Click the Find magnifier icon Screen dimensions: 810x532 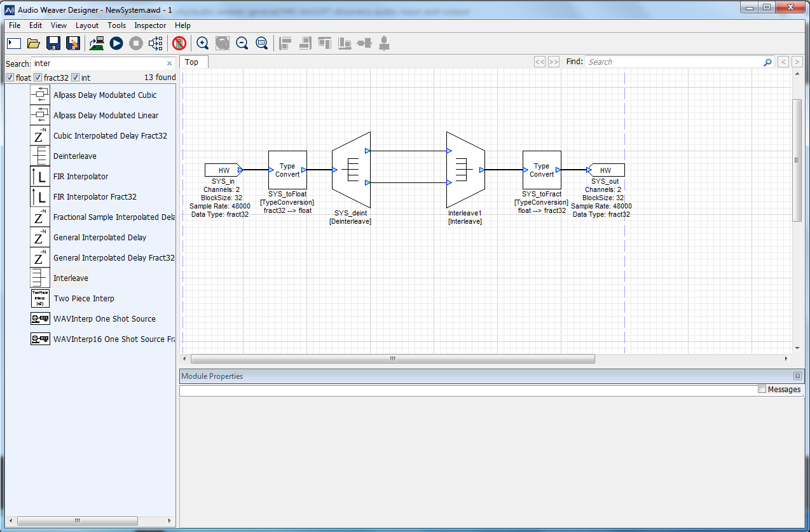(x=767, y=62)
